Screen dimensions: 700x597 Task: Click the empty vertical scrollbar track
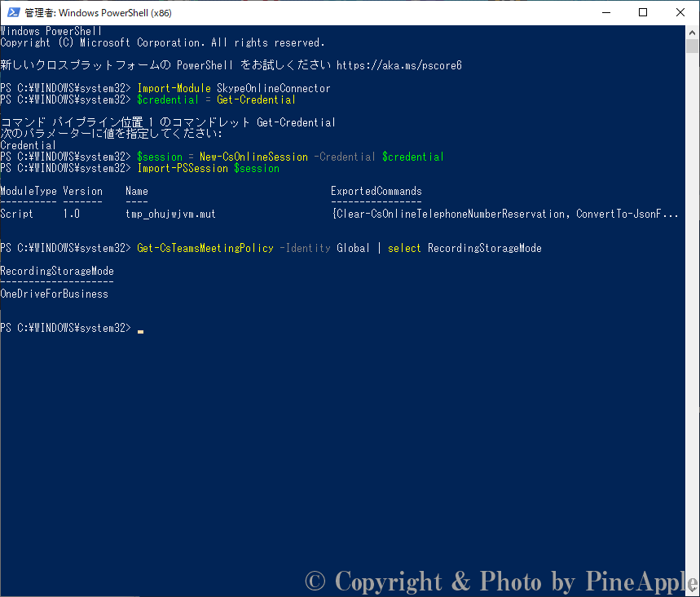tap(692, 326)
